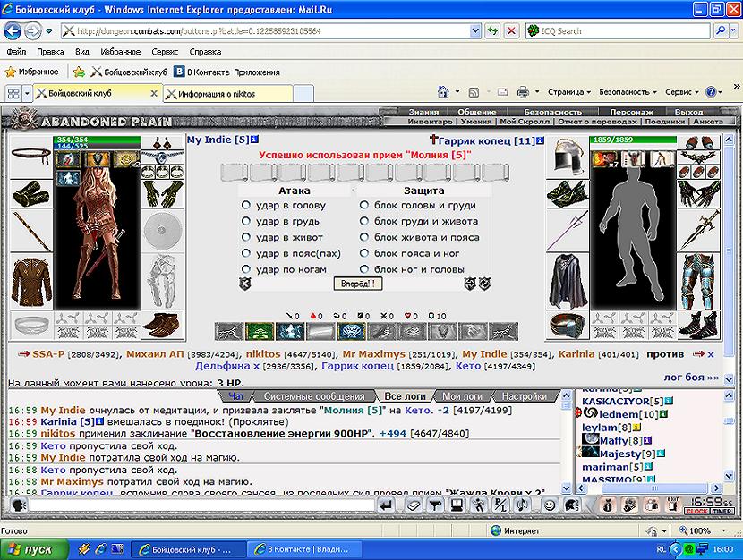Open the Справка menu

(x=205, y=52)
